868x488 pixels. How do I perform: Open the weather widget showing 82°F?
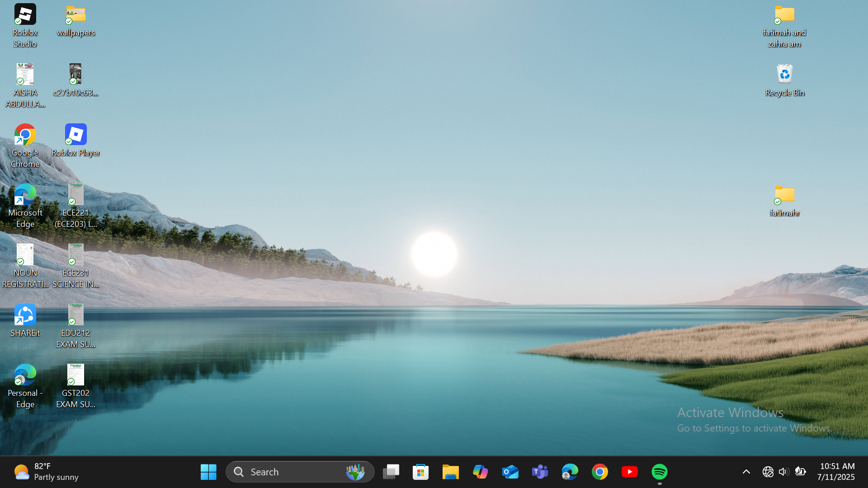[x=45, y=472]
